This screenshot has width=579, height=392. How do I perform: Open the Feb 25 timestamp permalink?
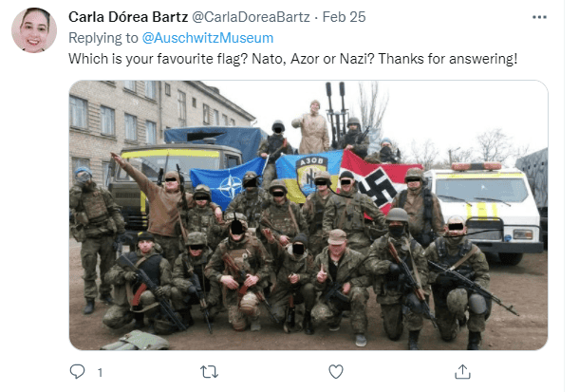click(344, 17)
